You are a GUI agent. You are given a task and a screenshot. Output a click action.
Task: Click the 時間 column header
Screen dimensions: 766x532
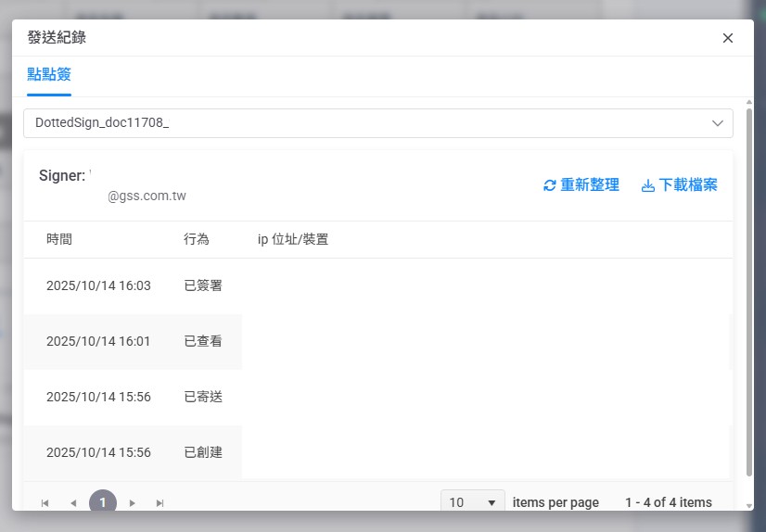59,239
